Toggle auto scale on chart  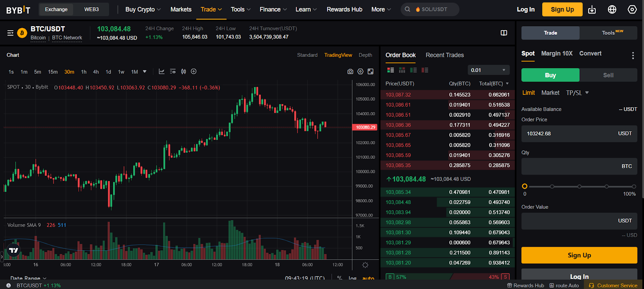(368, 279)
